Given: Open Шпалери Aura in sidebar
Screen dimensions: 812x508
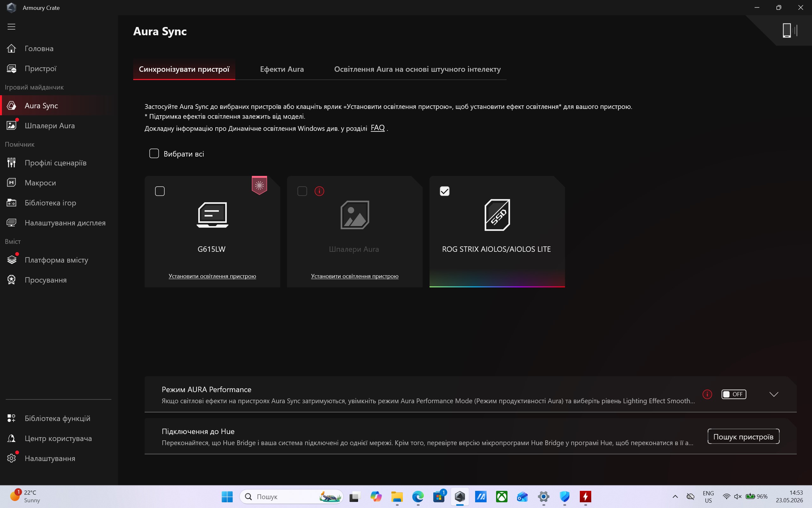Looking at the screenshot, I should [59, 126].
